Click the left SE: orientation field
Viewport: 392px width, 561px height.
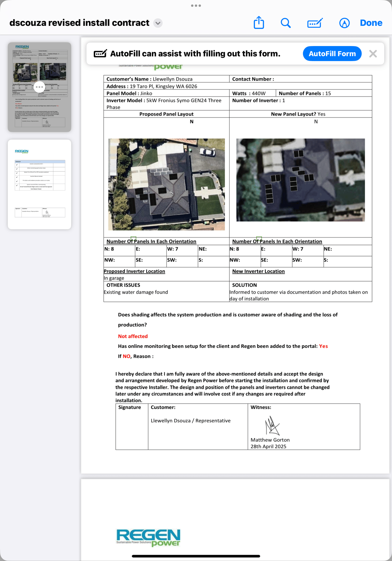click(x=151, y=262)
